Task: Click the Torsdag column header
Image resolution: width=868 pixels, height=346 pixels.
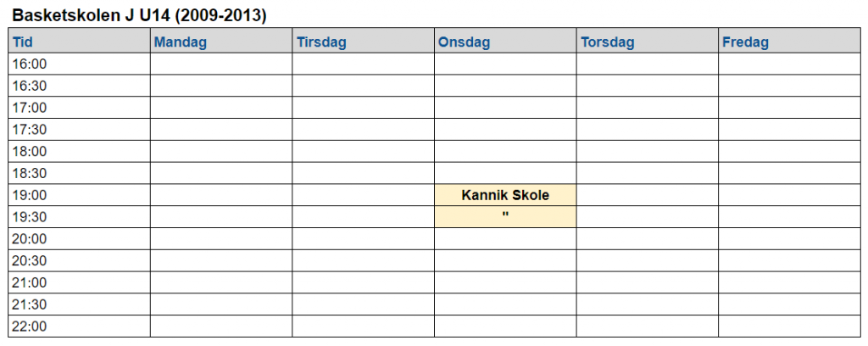Action: [648, 42]
